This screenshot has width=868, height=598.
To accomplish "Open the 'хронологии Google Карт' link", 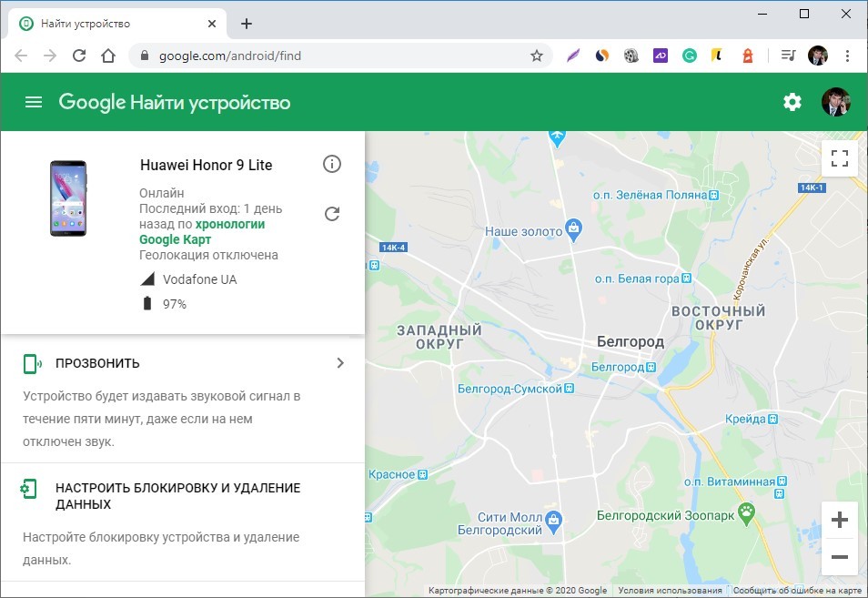I will pos(202,232).
